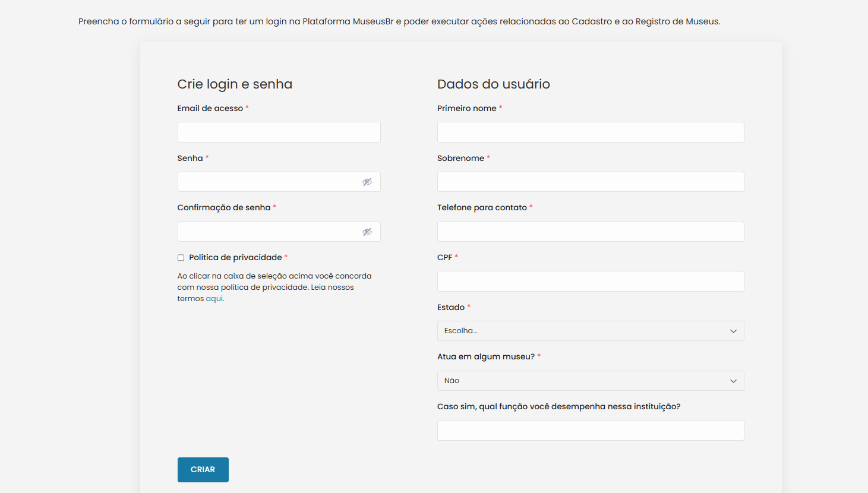Image resolution: width=868 pixels, height=493 pixels.
Task: Click inside the Senha password field
Action: coord(267,182)
